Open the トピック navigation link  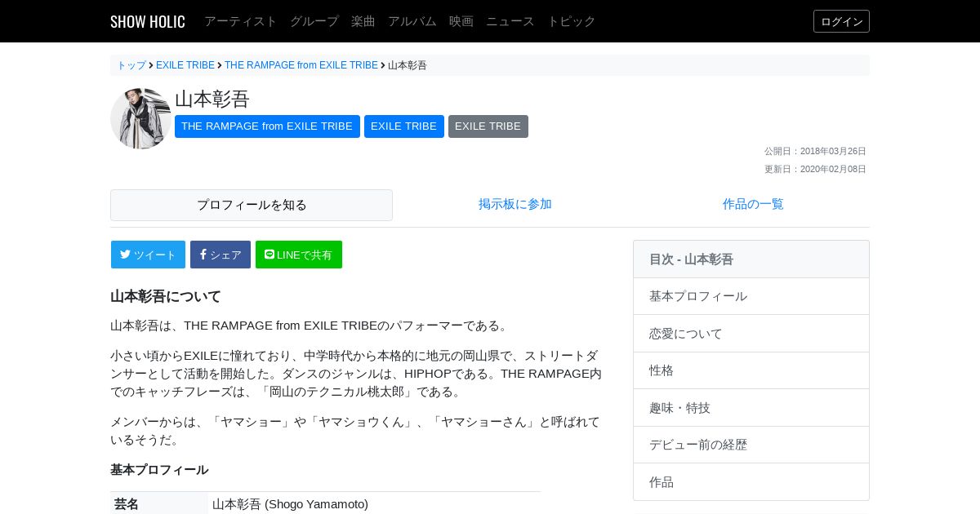[x=572, y=21]
